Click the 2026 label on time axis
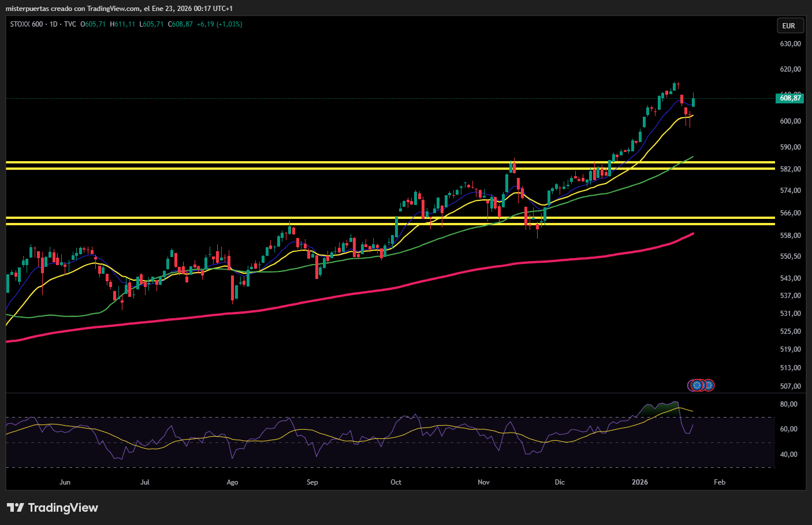Screen dimensions: 812x525 (x=640, y=482)
